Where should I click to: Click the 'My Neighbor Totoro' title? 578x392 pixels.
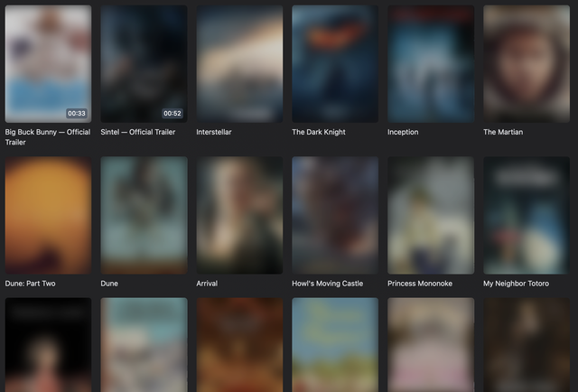[x=516, y=284]
